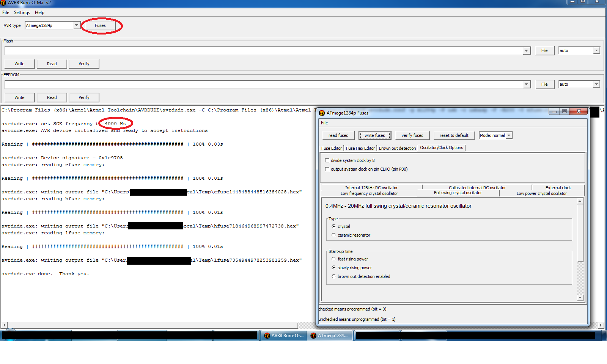Switch to Brown out detection tab
Viewport: 607px width, 364px height.
[x=397, y=148]
